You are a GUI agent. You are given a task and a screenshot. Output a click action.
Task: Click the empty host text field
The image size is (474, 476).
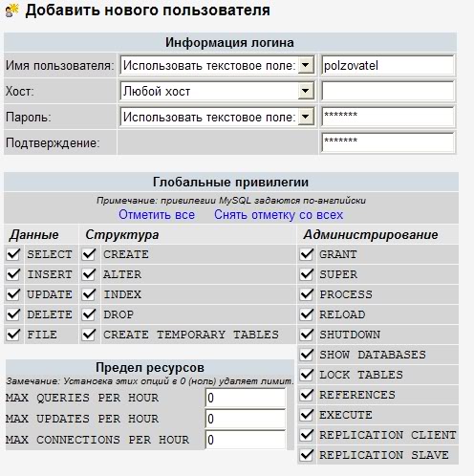coord(388,92)
